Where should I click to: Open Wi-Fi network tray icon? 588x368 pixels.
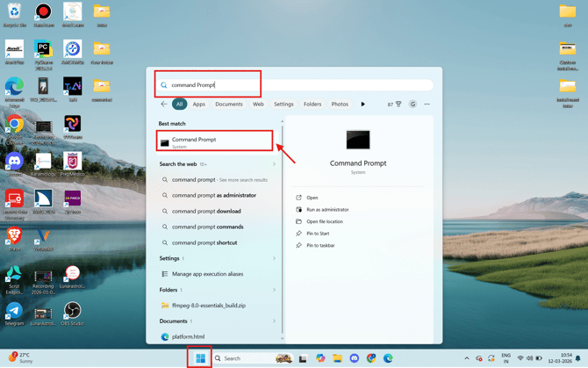pos(520,358)
